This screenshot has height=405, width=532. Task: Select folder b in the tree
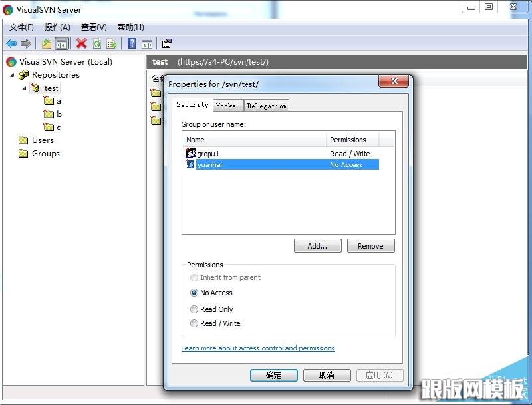point(59,114)
